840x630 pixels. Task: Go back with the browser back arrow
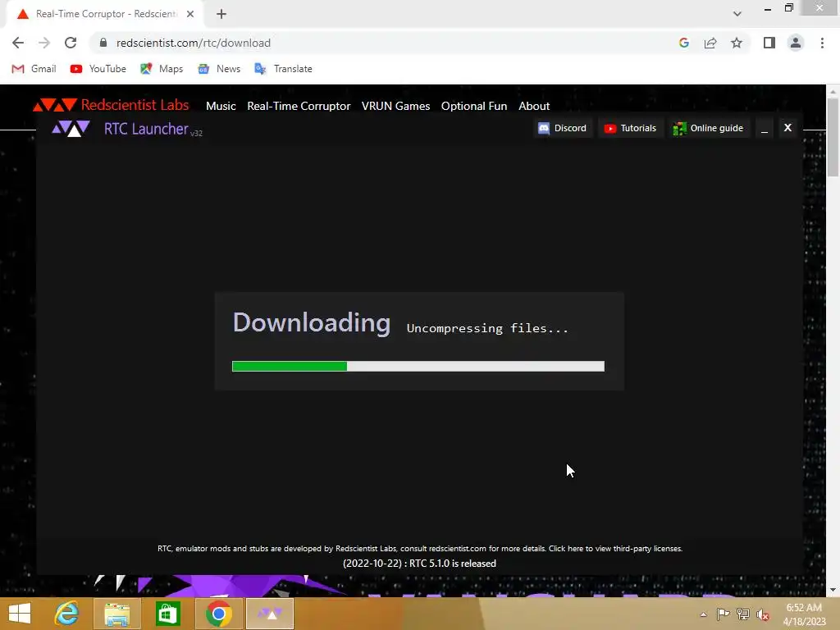[18, 43]
